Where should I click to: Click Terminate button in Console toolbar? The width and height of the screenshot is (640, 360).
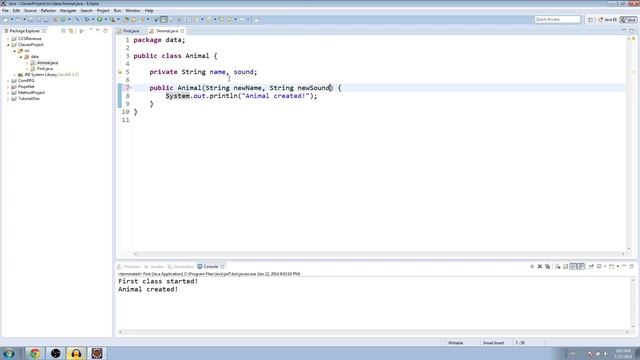[x=532, y=267]
